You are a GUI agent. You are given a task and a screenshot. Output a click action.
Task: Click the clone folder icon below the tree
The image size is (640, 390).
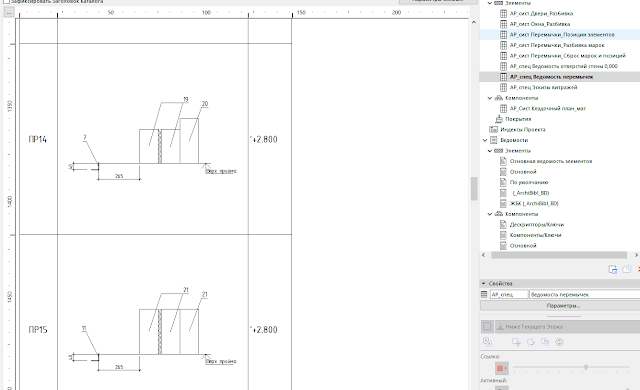(x=627, y=269)
